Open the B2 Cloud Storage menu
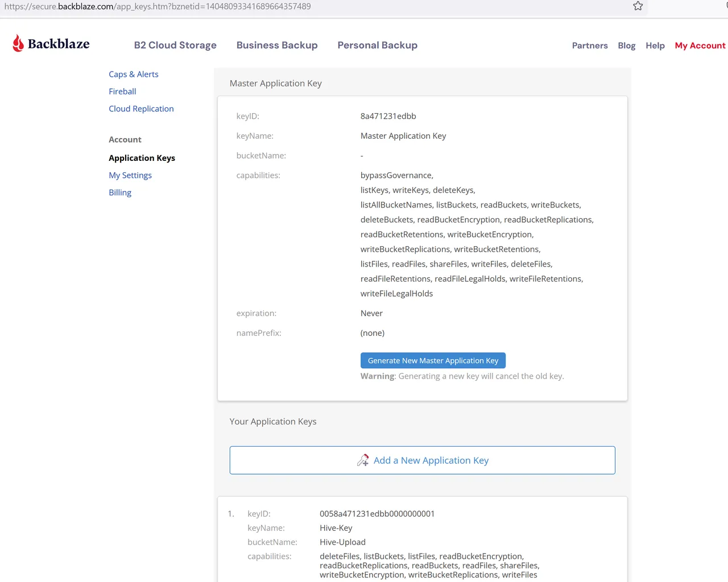 pyautogui.click(x=175, y=45)
